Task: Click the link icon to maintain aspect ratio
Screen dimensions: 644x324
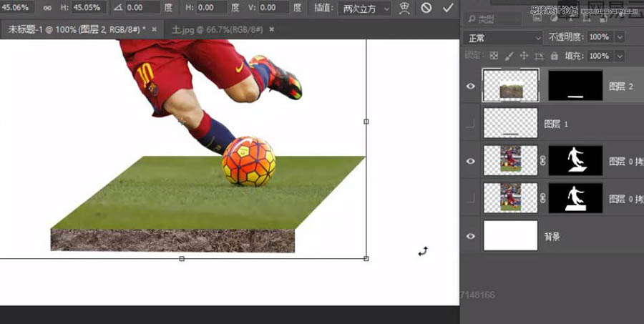Action: click(x=48, y=8)
